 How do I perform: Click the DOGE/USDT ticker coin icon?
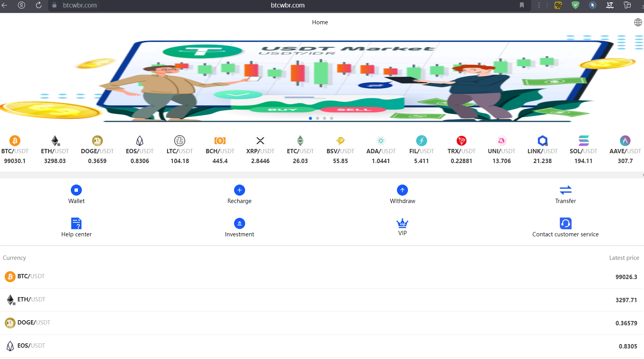(97, 140)
